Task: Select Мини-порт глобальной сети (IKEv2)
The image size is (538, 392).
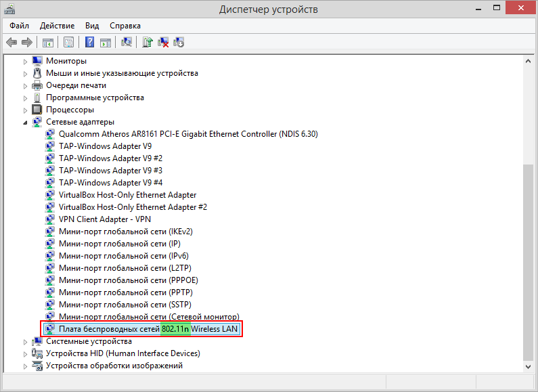Action: pos(126,232)
